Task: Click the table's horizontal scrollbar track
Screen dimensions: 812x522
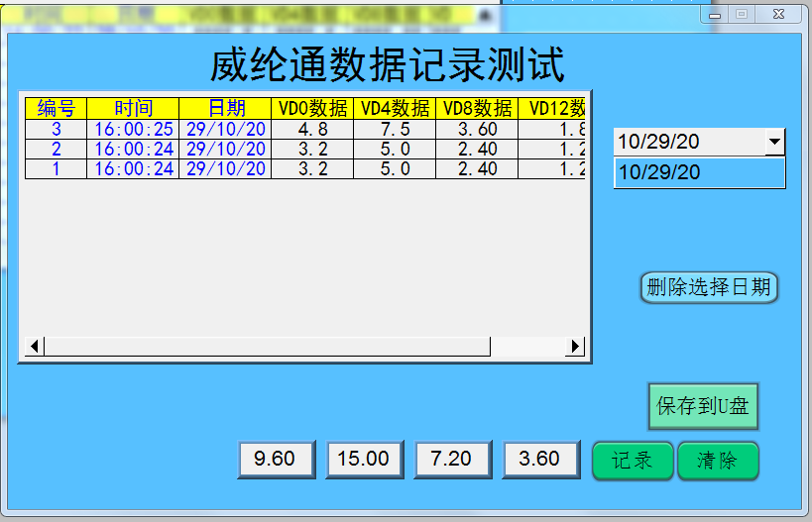Action: point(525,346)
